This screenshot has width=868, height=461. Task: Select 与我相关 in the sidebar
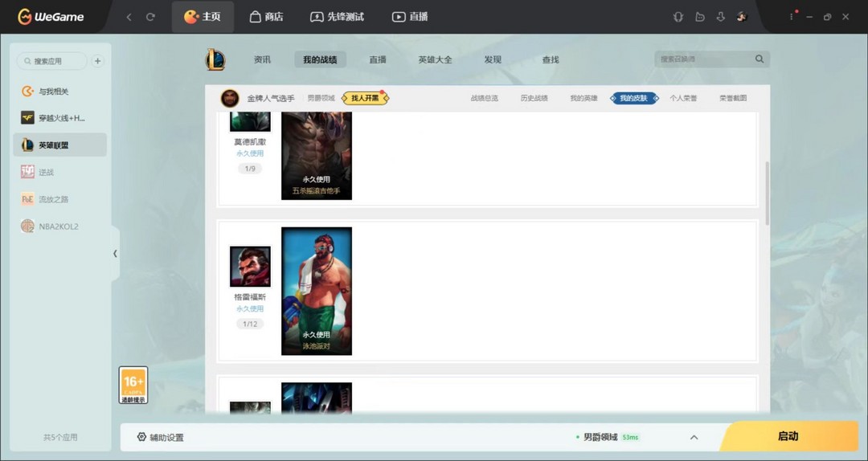coord(59,92)
